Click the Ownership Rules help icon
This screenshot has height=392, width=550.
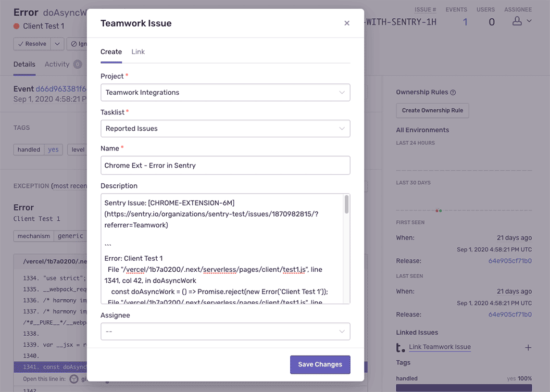pos(453,92)
